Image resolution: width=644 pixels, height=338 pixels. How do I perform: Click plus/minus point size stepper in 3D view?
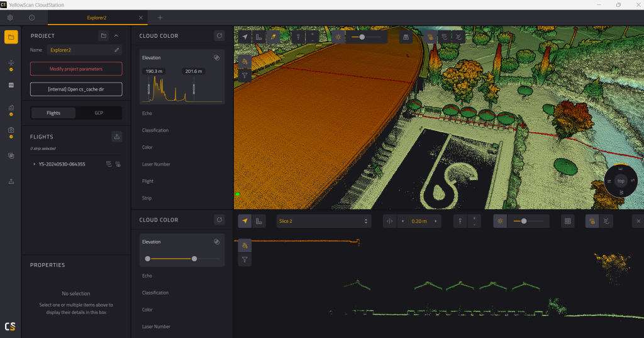click(313, 37)
